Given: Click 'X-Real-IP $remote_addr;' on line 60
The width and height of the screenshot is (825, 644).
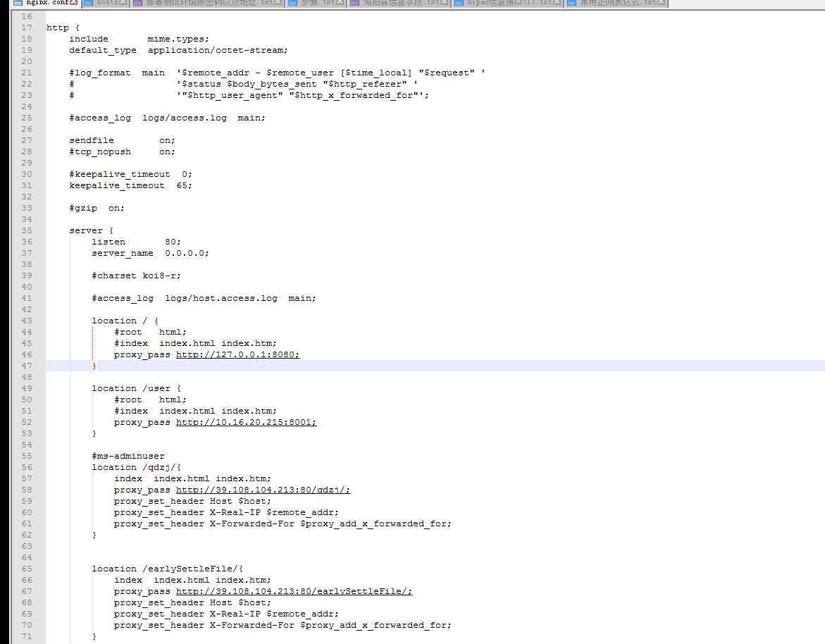Looking at the screenshot, I should [x=274, y=512].
